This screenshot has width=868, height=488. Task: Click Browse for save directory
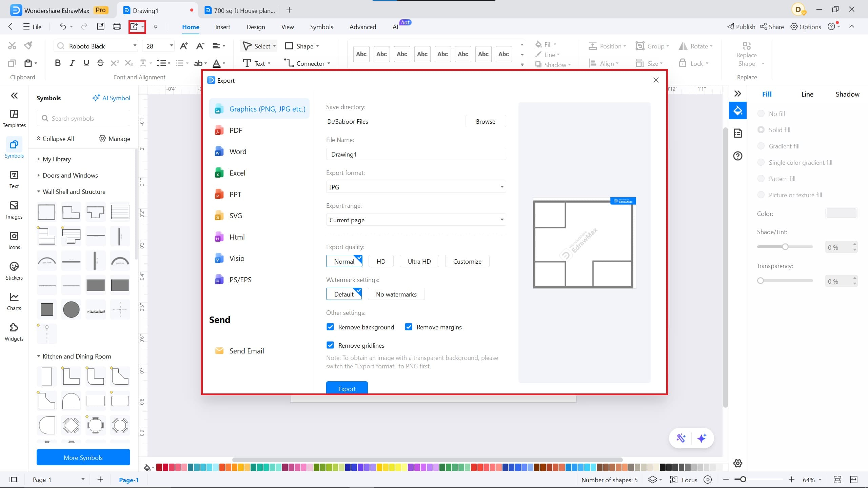485,121
